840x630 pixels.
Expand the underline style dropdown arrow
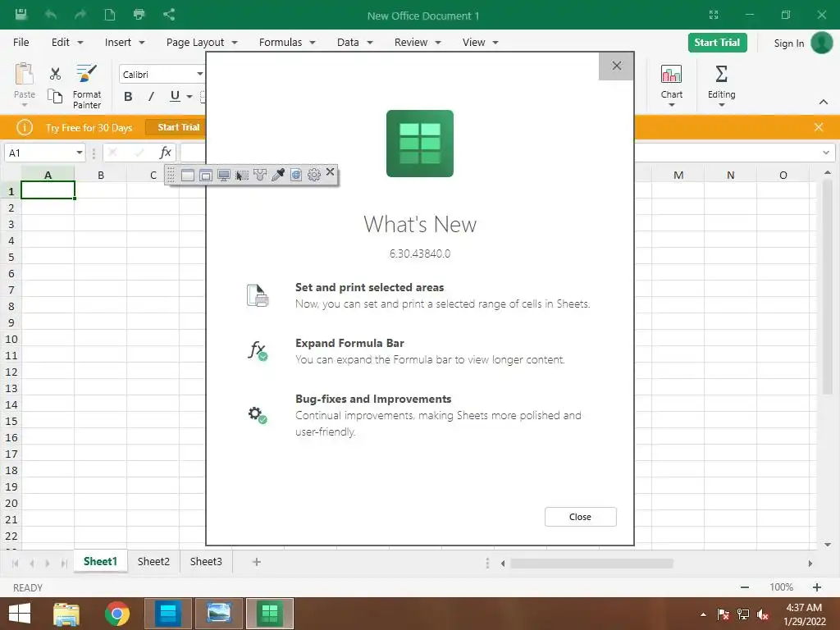point(189,97)
